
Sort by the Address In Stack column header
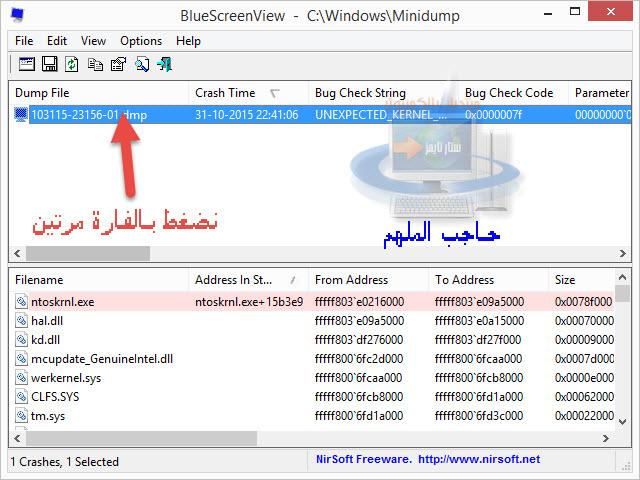click(249, 280)
